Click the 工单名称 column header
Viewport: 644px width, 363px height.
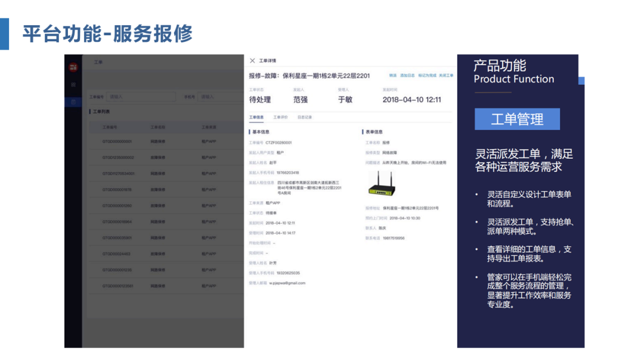[x=157, y=127]
